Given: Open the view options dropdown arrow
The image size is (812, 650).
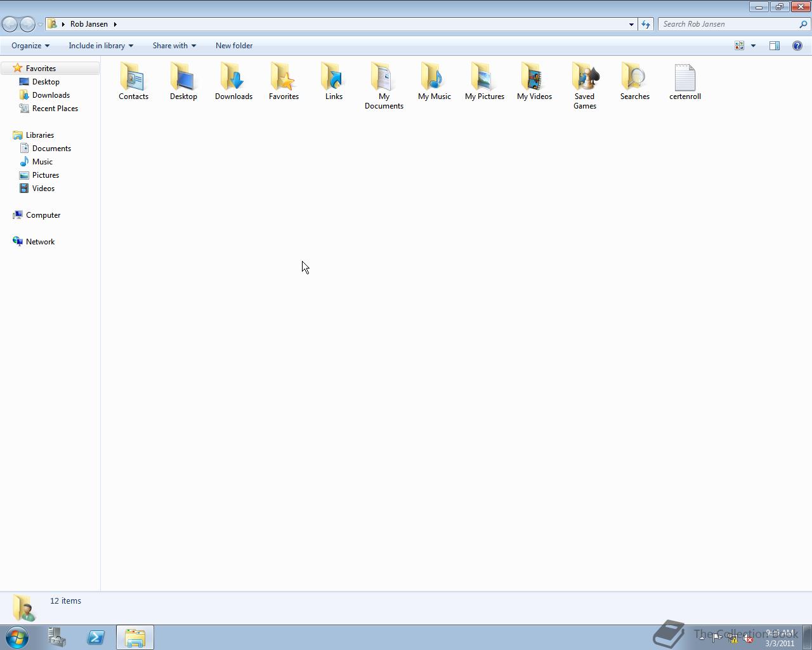Looking at the screenshot, I should (753, 46).
